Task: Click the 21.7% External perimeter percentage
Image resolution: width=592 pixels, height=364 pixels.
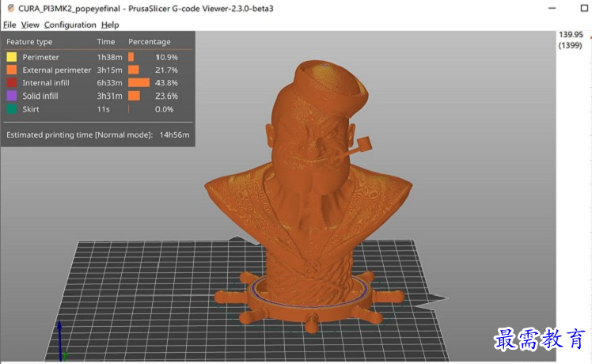Action: (166, 70)
